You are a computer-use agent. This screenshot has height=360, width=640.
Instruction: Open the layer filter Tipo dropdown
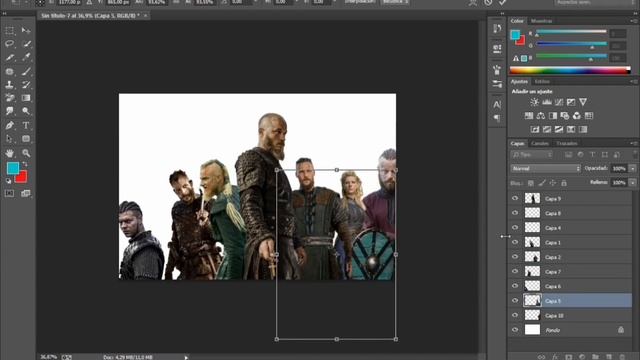pyautogui.click(x=532, y=155)
